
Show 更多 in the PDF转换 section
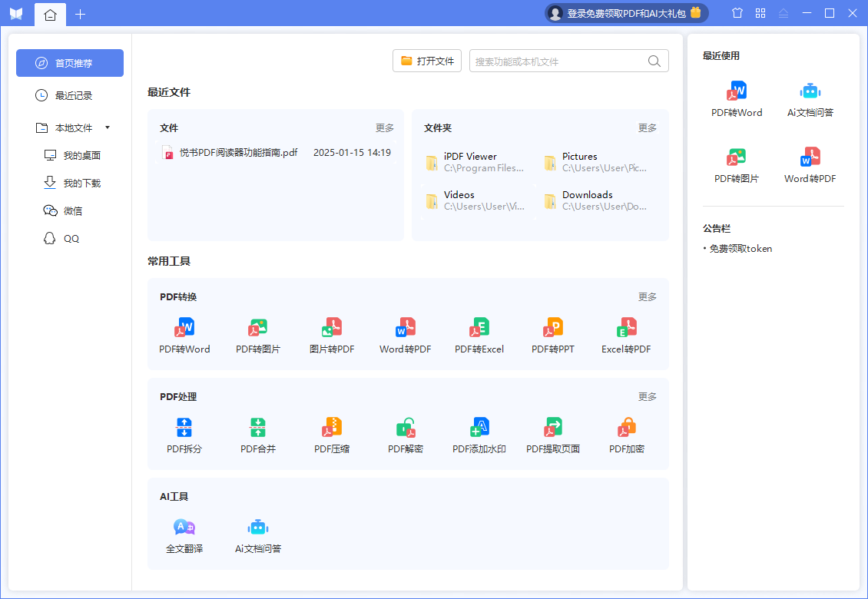[x=648, y=297]
